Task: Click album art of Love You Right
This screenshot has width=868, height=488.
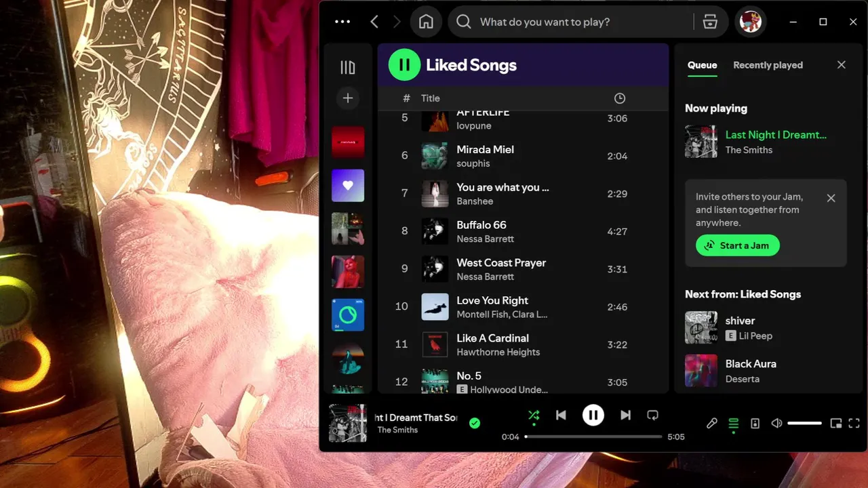Action: click(x=435, y=307)
